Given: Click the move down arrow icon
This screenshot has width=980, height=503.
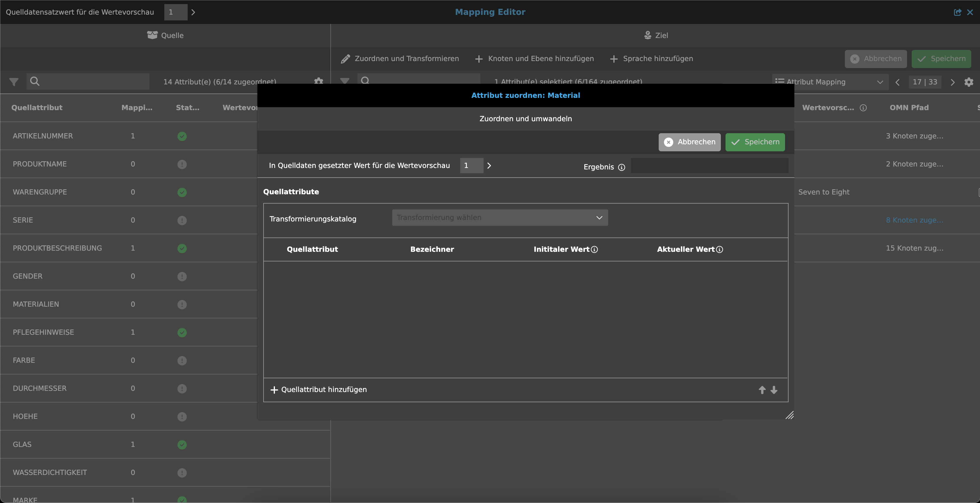Looking at the screenshot, I should click(774, 390).
